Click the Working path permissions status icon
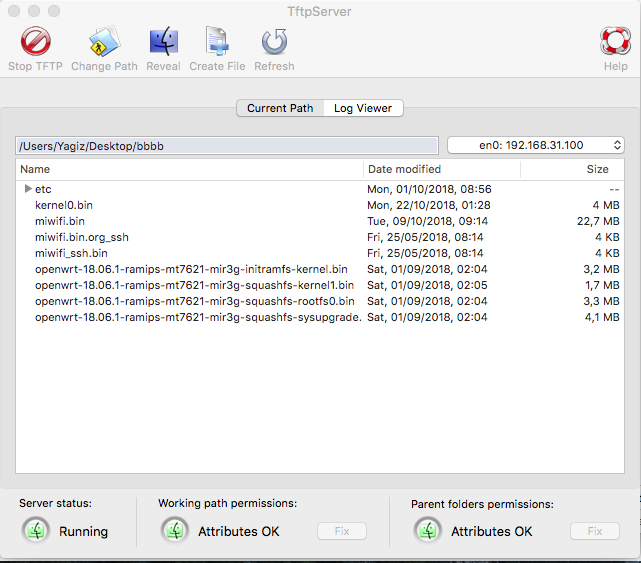This screenshot has width=641, height=563. pos(175,531)
